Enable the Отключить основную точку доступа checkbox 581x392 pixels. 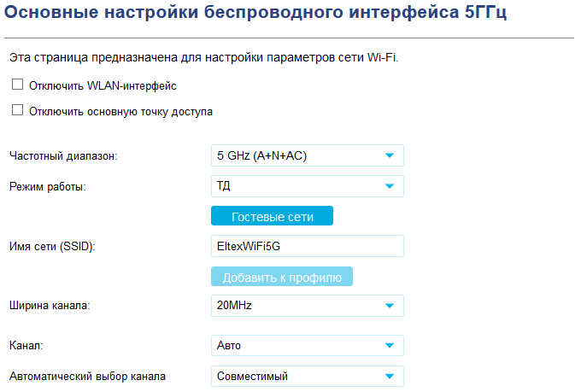17,110
